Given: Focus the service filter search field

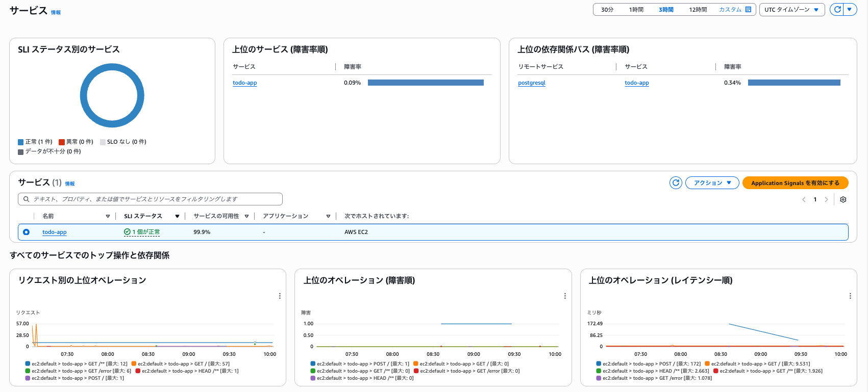Looking at the screenshot, I should [x=150, y=199].
